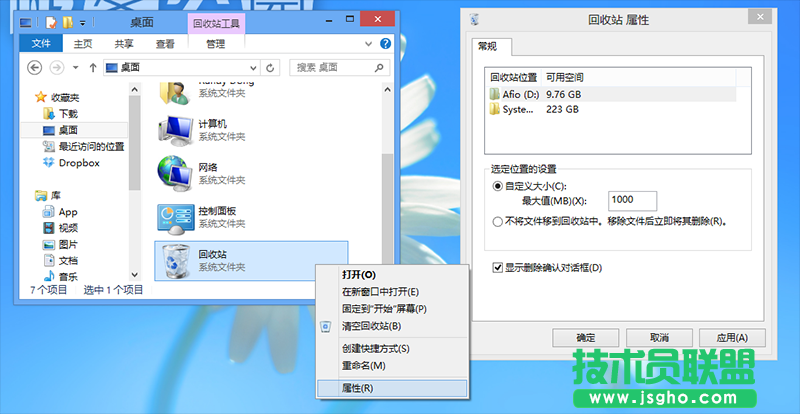Select 最近访问的位置 in the sidebar
This screenshot has height=414, width=800.
[x=91, y=147]
